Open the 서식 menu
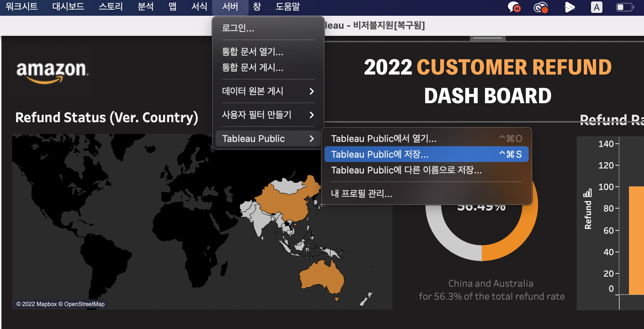The height and width of the screenshot is (329, 644). (199, 6)
